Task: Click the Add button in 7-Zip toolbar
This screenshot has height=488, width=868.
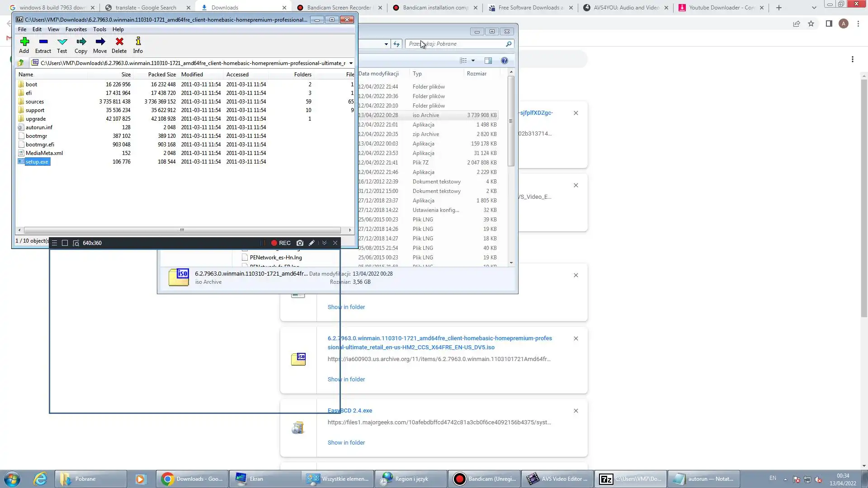Action: pyautogui.click(x=24, y=45)
